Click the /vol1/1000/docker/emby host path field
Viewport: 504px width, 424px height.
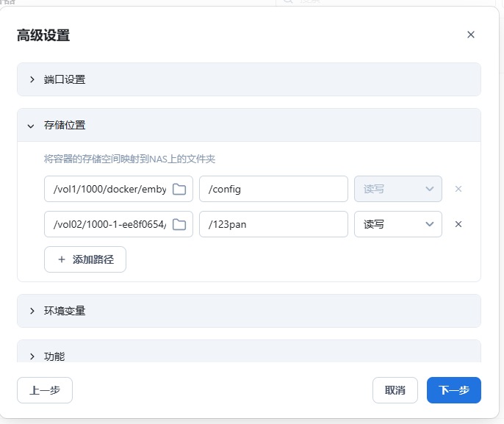tap(109, 189)
